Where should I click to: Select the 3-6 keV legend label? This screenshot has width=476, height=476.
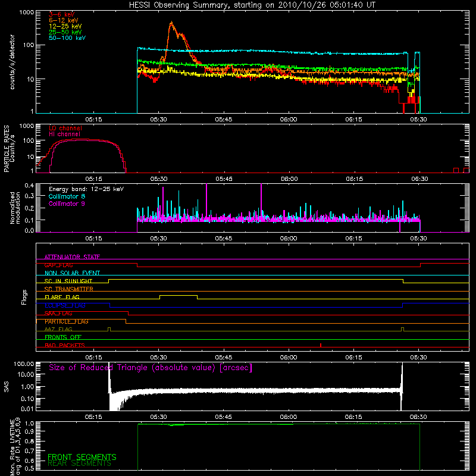62,14
